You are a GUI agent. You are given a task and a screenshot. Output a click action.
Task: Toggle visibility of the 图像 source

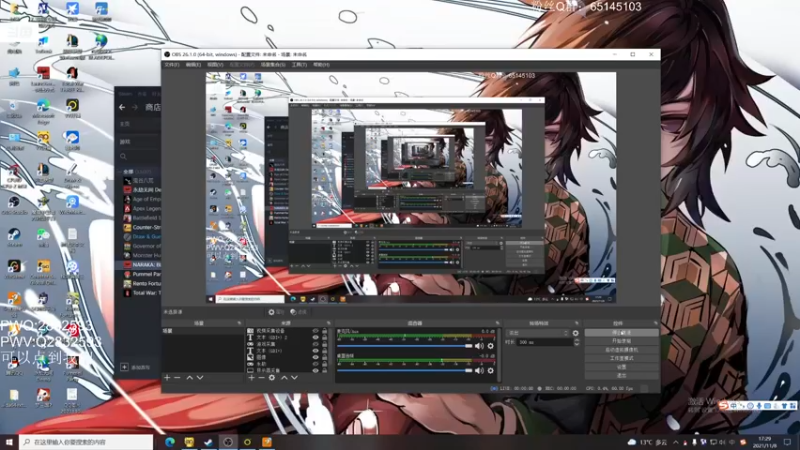pyautogui.click(x=315, y=357)
